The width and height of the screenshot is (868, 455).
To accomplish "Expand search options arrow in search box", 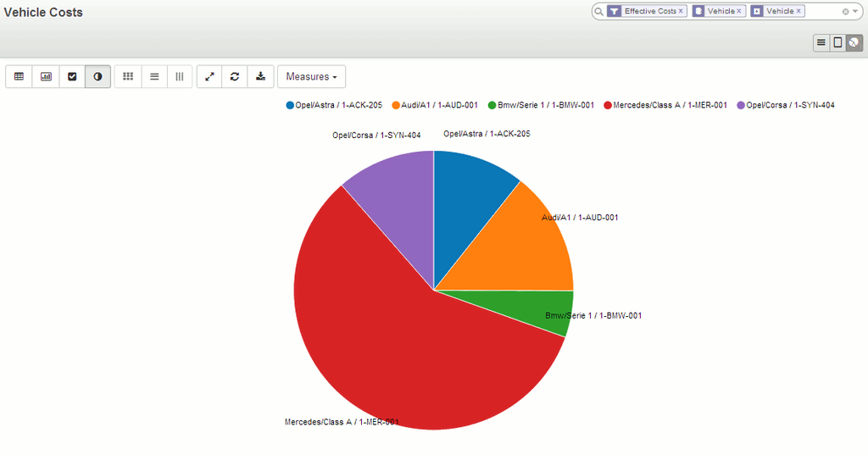I will point(856,12).
